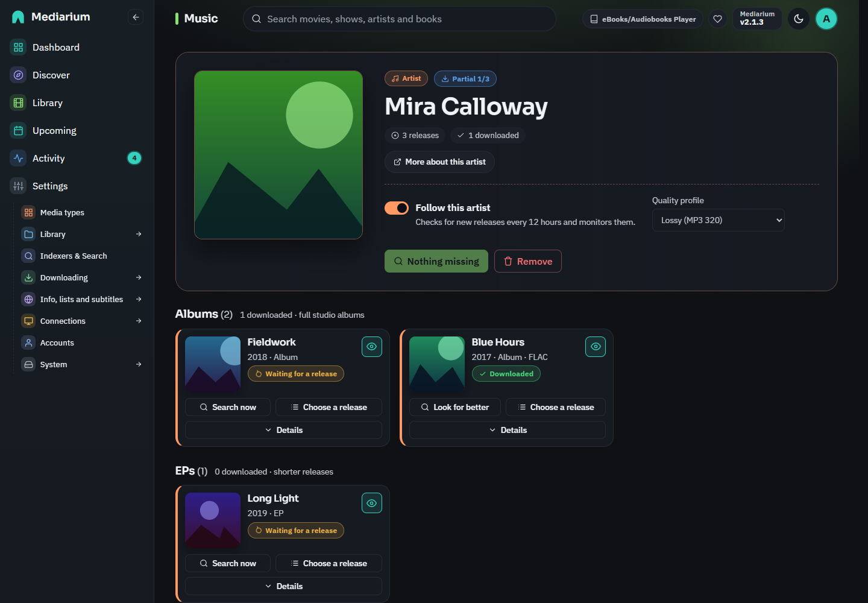Expand the System settings submenu arrow
868x603 pixels.
[x=139, y=364]
